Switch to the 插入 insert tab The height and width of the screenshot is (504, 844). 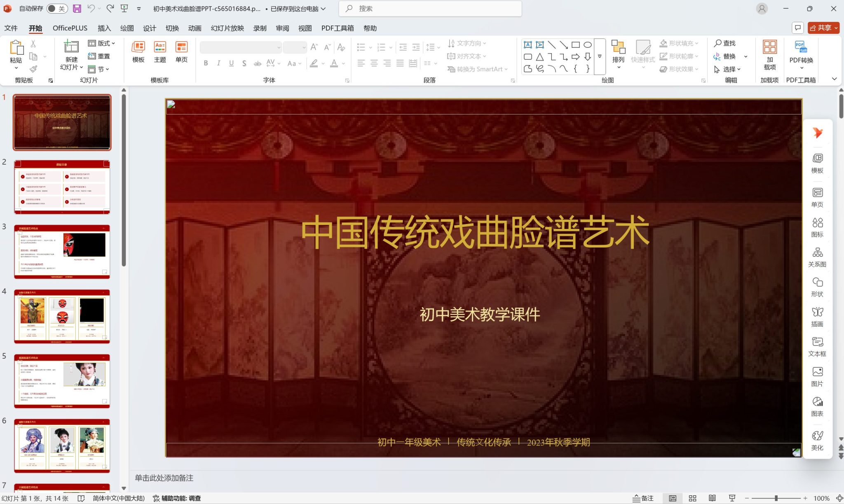pos(104,28)
